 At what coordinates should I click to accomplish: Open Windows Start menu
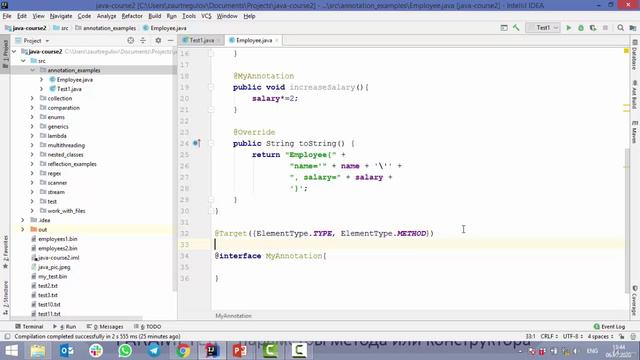tap(11, 351)
